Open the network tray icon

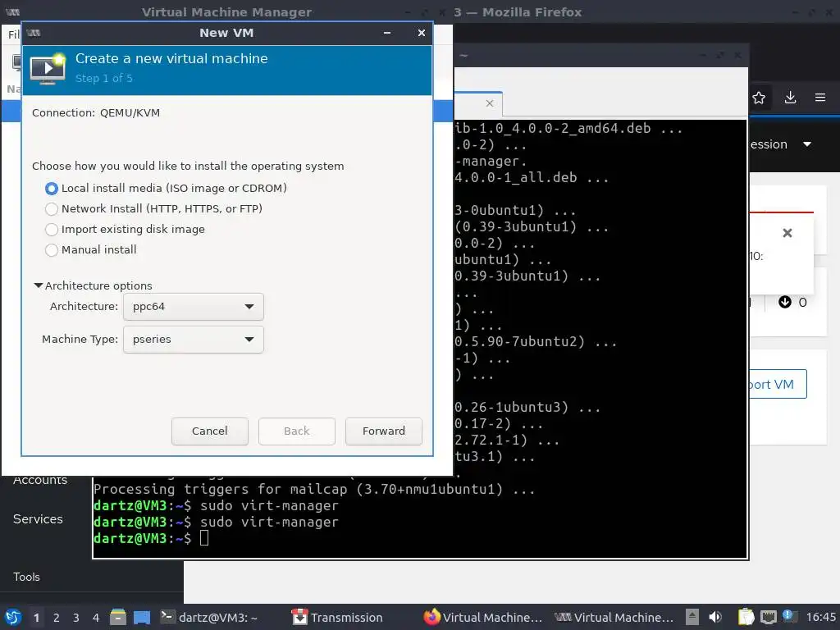point(768,617)
